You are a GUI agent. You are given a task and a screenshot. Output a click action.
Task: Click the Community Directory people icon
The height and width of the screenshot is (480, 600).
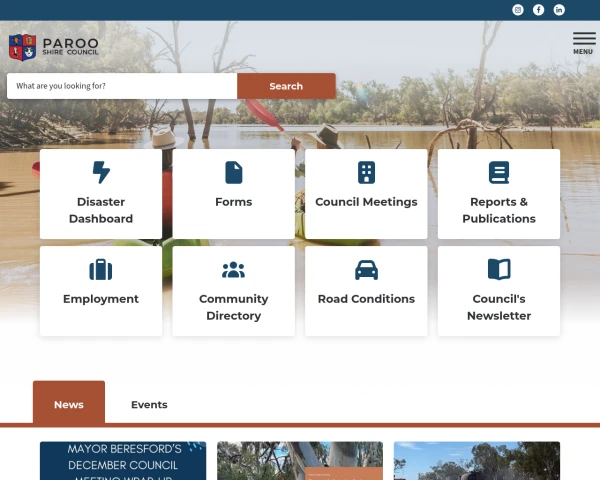tap(234, 269)
